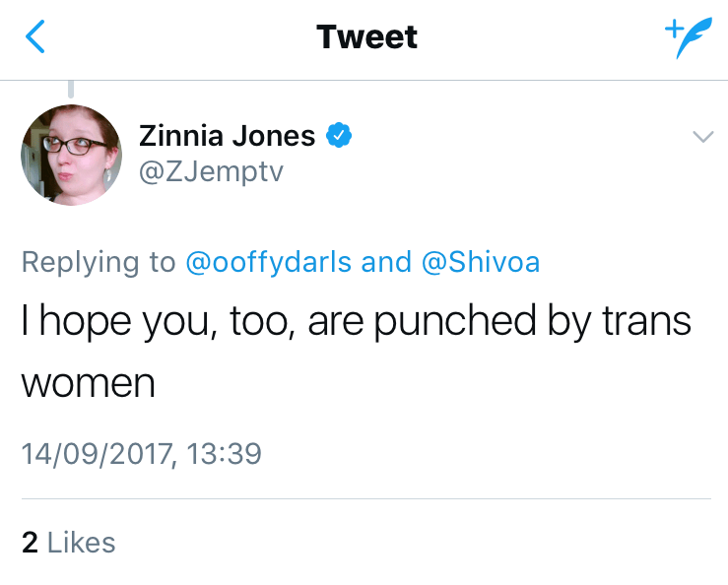View the 2 Likes list

68,542
